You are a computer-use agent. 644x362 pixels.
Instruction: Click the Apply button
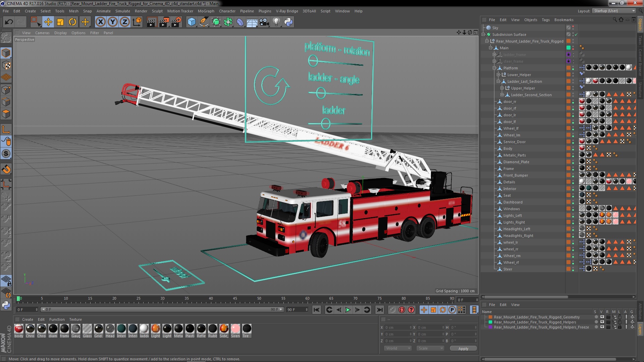pos(463,349)
